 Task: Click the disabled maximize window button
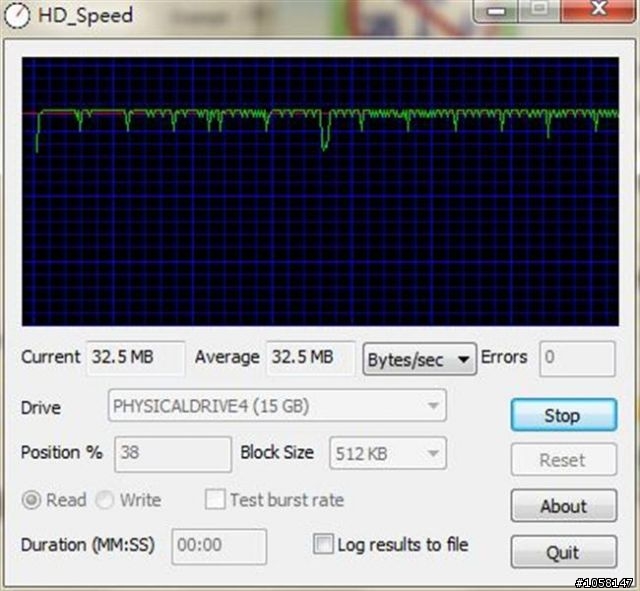(540, 11)
